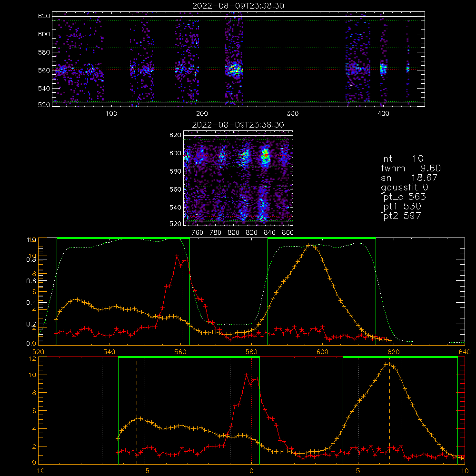Click the brightest blob in the small spectrogram
This screenshot has width=476, height=476.
265,156
